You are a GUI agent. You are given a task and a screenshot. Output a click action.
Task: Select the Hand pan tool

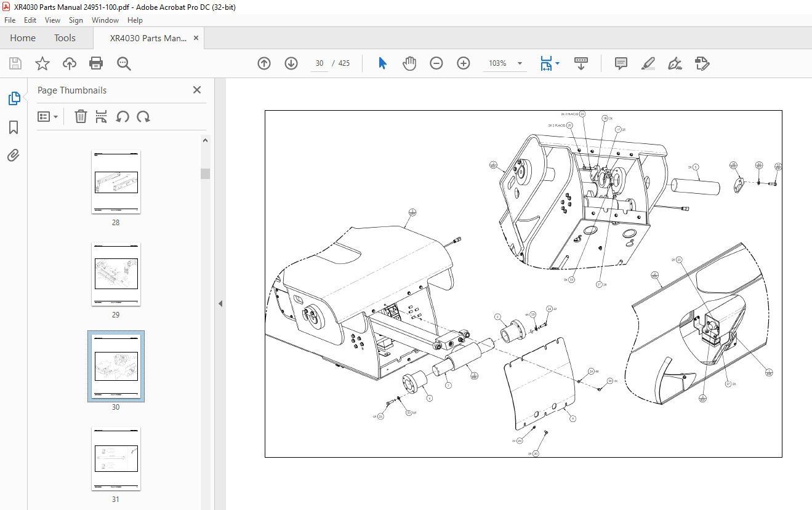tap(409, 63)
